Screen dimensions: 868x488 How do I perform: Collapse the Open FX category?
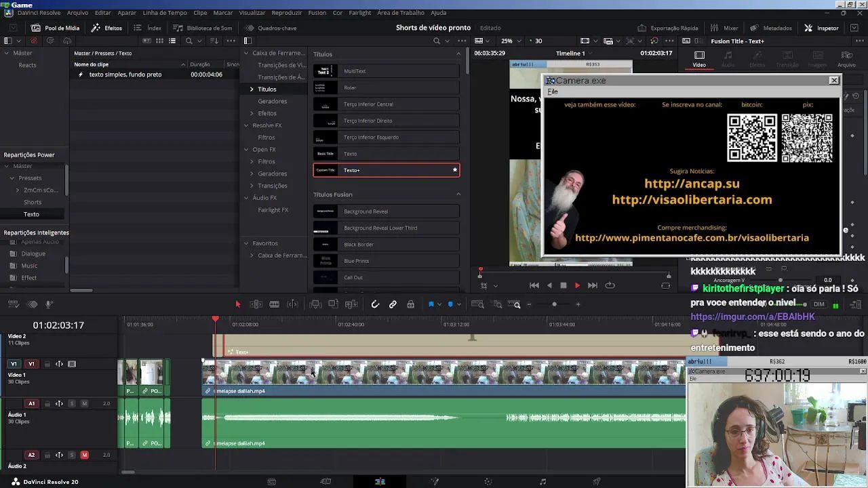tap(246, 150)
